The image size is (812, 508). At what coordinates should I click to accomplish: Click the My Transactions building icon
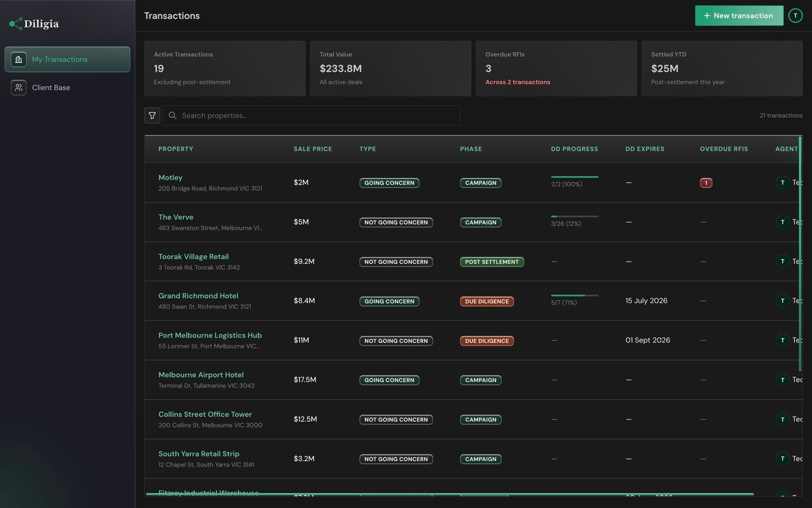coord(19,59)
